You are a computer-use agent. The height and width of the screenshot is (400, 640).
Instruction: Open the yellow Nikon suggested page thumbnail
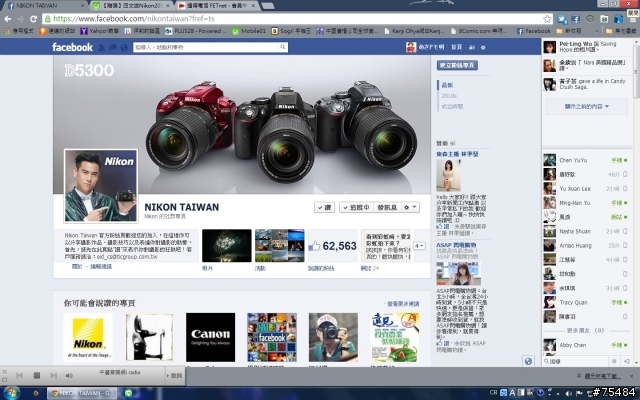click(88, 337)
